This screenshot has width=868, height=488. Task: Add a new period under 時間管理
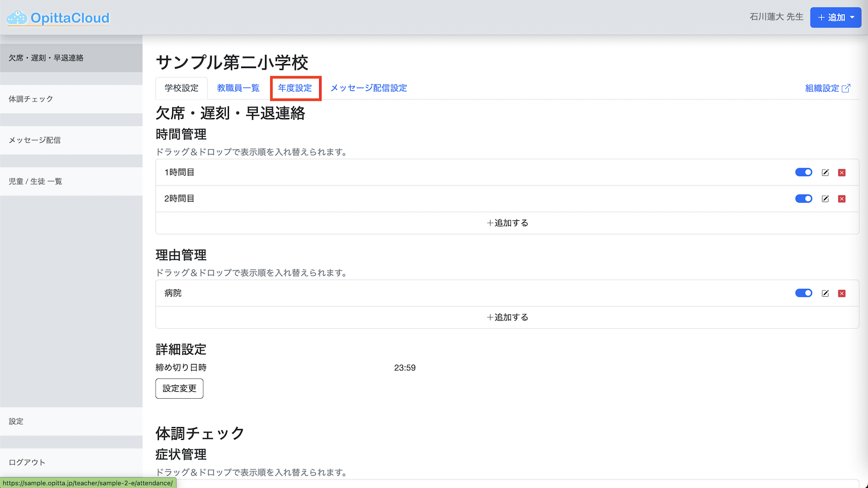(x=507, y=223)
